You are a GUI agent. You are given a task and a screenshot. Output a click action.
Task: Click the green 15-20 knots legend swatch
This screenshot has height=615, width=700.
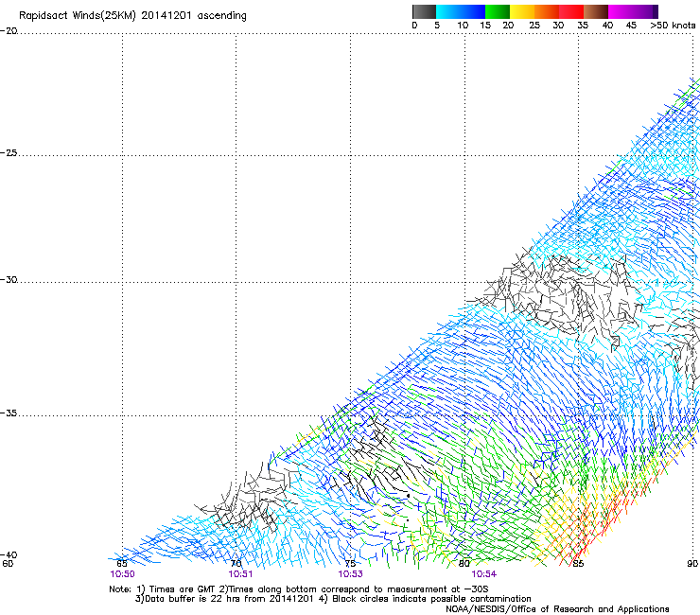click(498, 11)
